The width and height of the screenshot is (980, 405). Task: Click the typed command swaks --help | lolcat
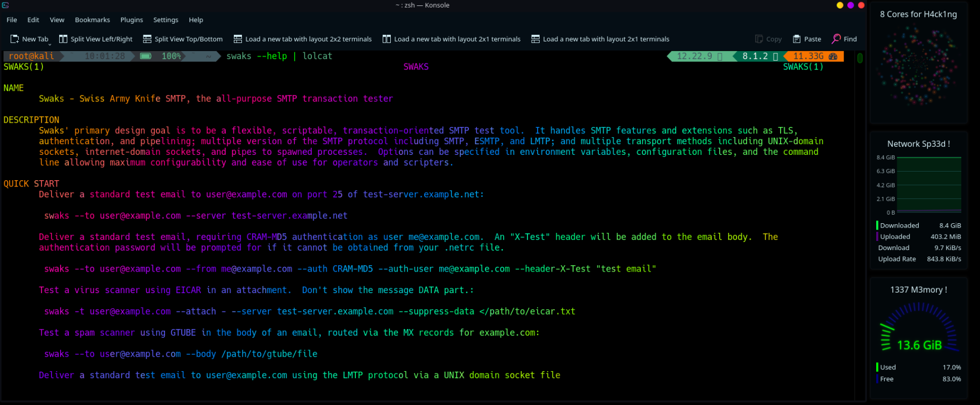coord(279,56)
